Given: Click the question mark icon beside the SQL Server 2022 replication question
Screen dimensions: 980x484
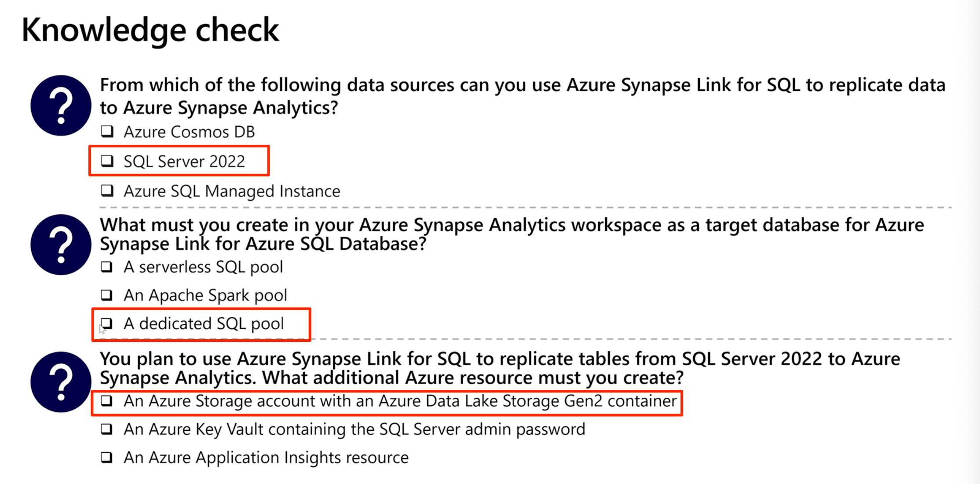Looking at the screenshot, I should tap(61, 382).
